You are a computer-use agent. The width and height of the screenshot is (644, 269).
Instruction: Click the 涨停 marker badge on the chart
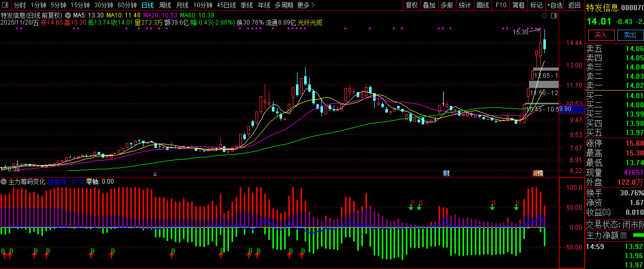click(538, 173)
